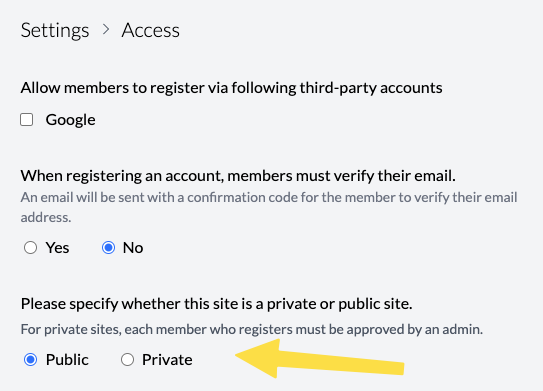Click the private or public site heading
Screen dimensions: 543x391
pos(216,304)
